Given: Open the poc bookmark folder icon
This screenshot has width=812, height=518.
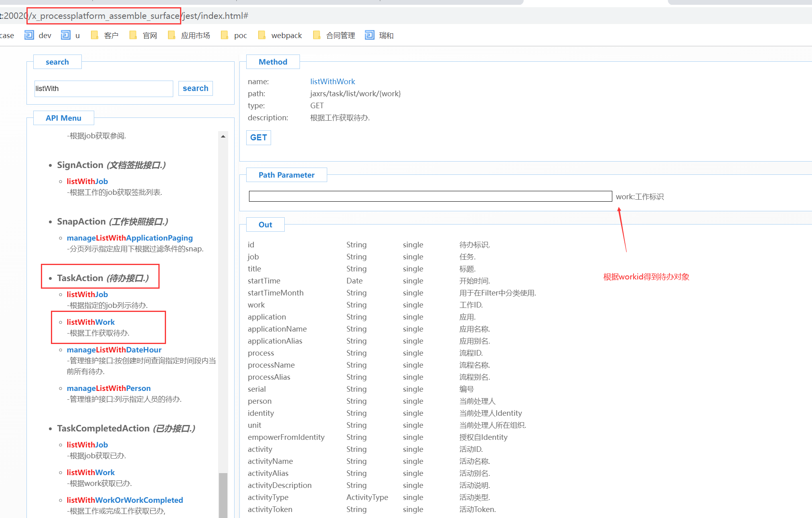Looking at the screenshot, I should pos(225,35).
